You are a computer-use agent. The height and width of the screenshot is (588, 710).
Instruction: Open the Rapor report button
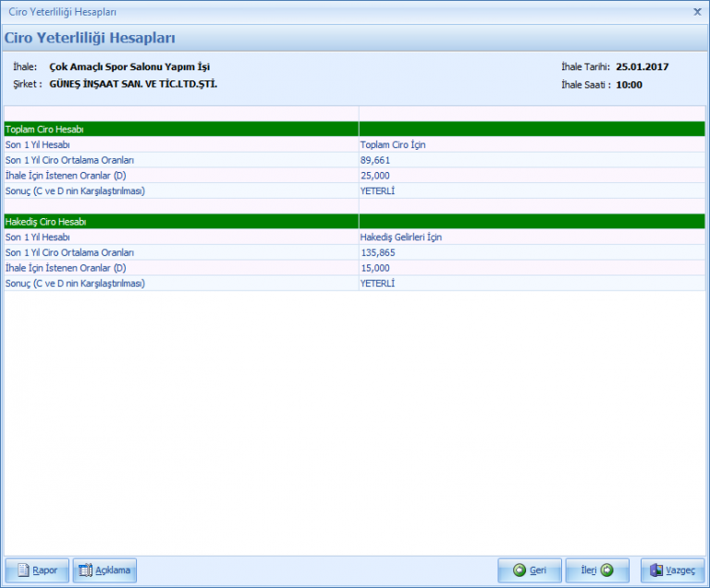[37, 570]
